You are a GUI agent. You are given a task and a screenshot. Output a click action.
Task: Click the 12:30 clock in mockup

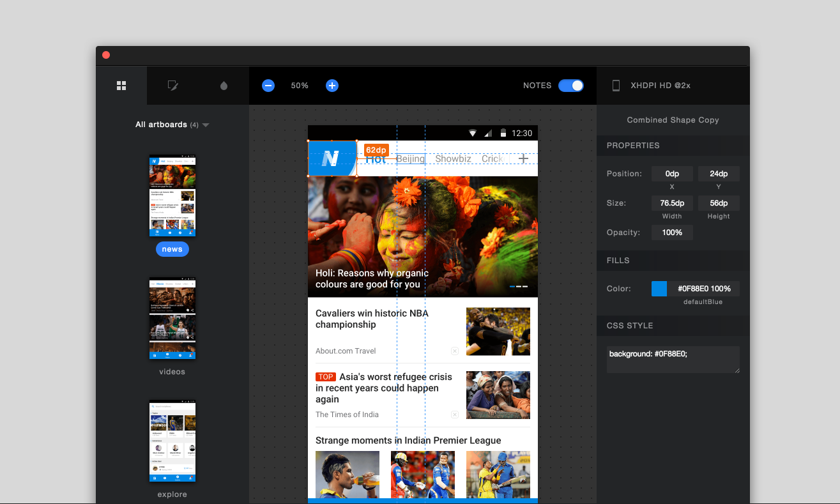pyautogui.click(x=522, y=133)
